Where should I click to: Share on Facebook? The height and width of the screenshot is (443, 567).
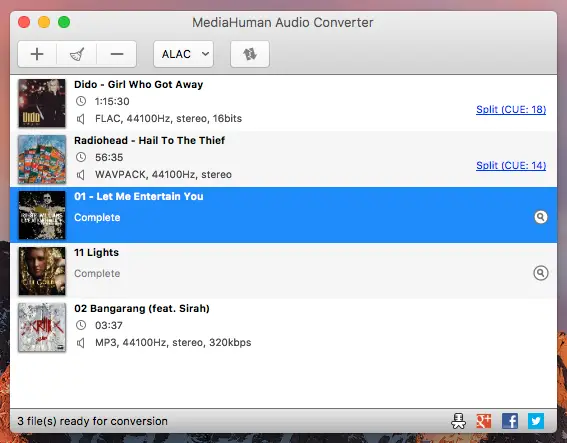pyautogui.click(x=510, y=421)
